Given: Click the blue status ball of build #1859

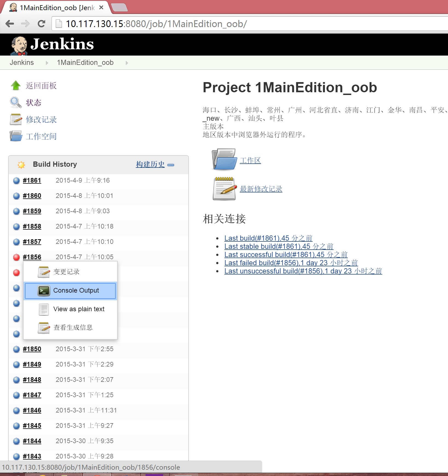Looking at the screenshot, I should click(x=16, y=211).
